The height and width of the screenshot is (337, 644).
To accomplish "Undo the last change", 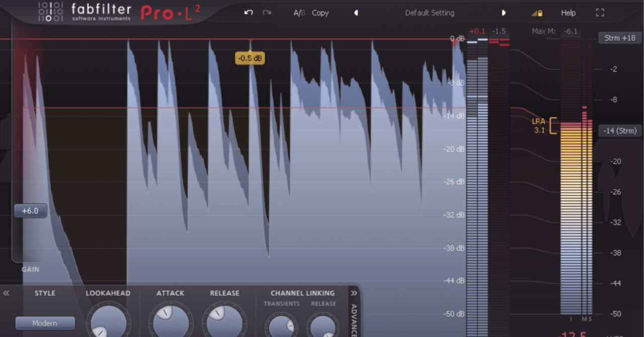I will [x=249, y=13].
